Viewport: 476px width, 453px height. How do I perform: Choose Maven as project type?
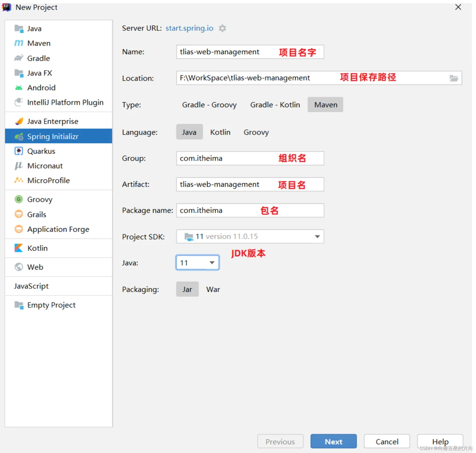click(326, 105)
